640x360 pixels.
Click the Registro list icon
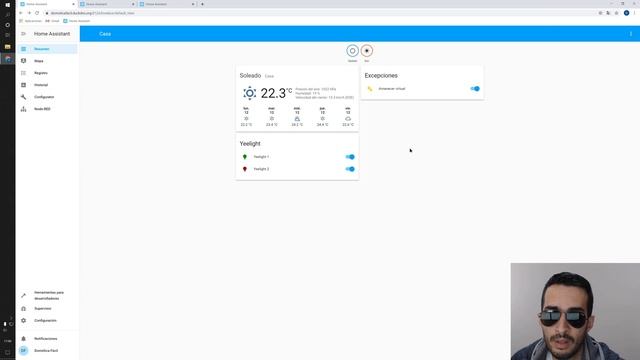click(23, 73)
